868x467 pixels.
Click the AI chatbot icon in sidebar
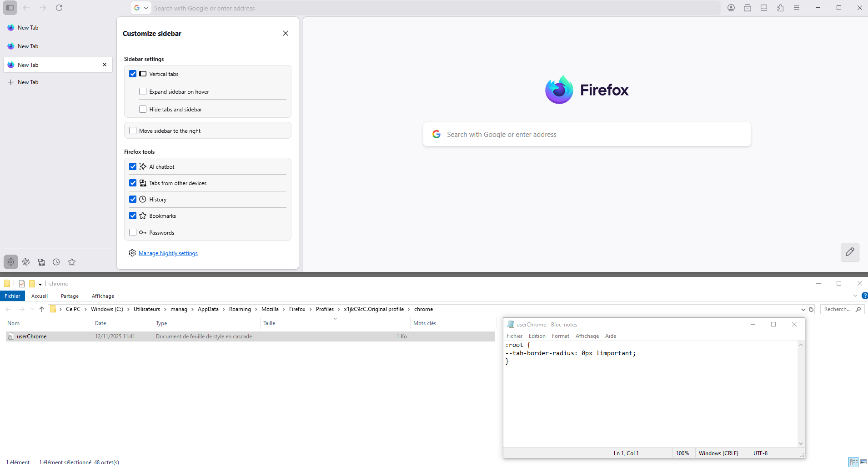(x=26, y=262)
